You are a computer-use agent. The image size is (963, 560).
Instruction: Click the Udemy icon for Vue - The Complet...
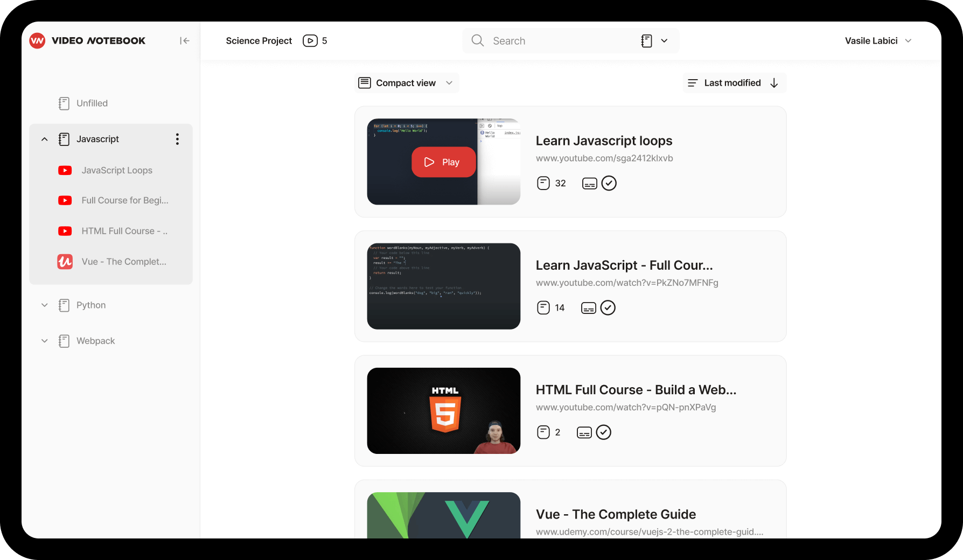65,262
